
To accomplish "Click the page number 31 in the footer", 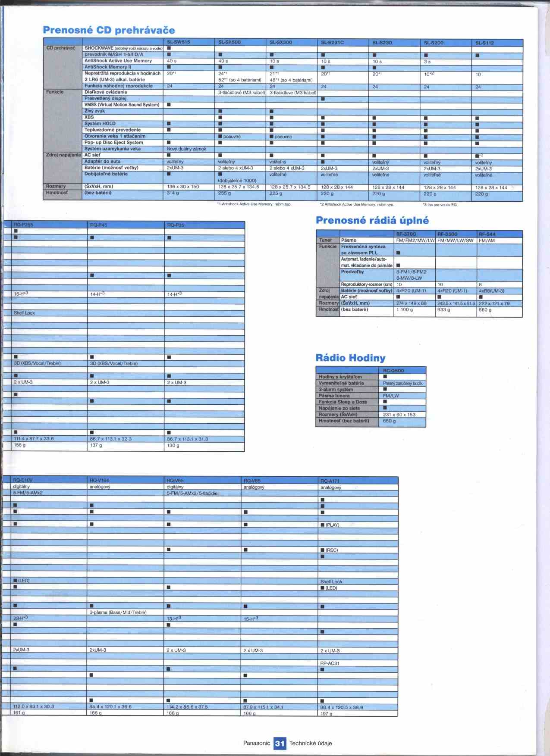I will click(280, 743).
